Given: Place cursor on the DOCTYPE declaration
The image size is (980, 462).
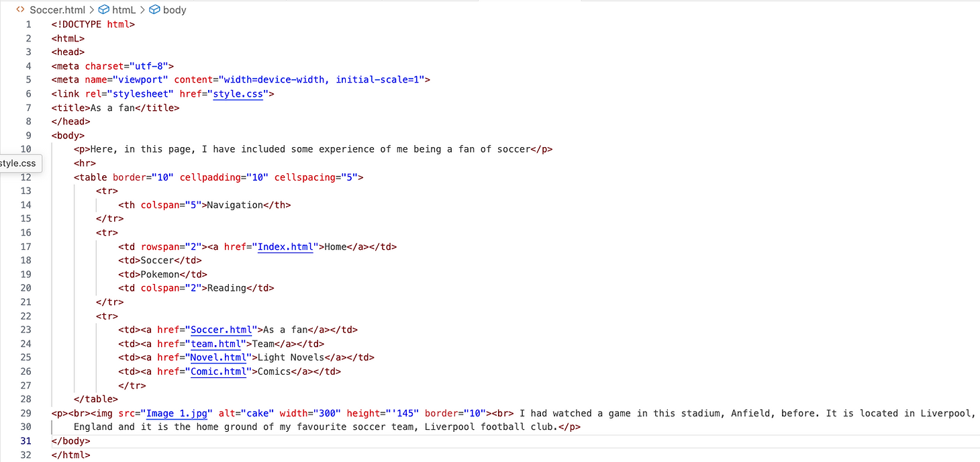Looking at the screenshot, I should 94,24.
